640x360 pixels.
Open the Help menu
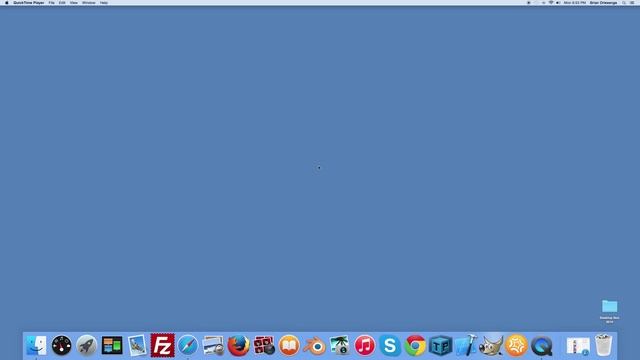click(x=104, y=2)
